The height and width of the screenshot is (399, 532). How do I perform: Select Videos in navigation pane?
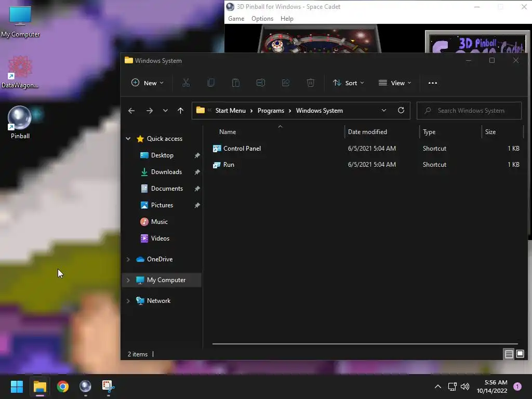tap(160, 238)
